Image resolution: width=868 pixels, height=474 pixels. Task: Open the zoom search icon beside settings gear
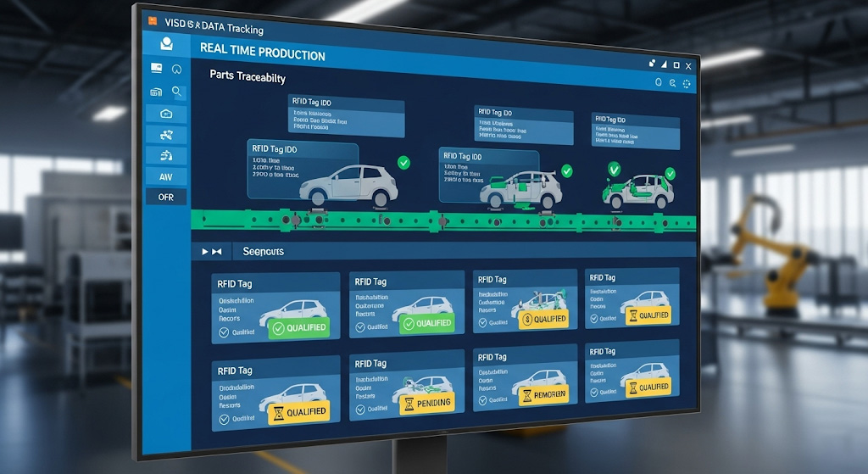(x=672, y=83)
